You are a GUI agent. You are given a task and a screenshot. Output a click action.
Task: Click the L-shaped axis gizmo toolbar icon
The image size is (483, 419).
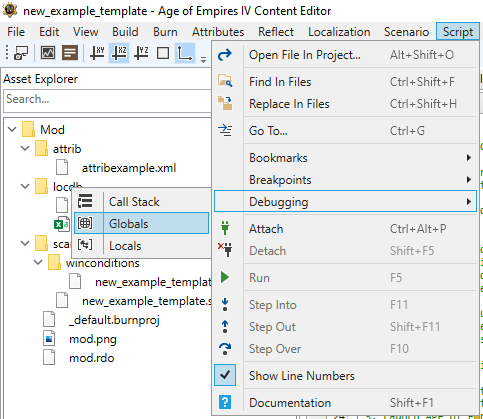pyautogui.click(x=185, y=53)
